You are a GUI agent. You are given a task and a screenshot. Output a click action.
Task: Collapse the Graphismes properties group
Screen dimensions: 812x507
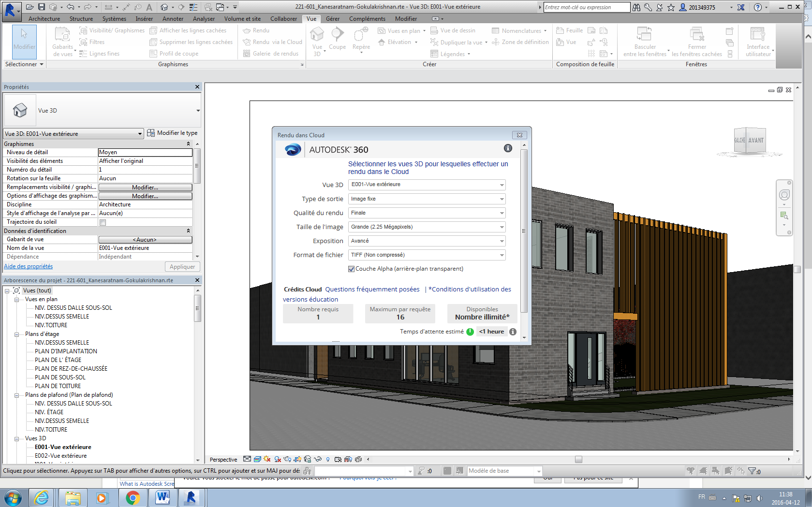[188, 144]
